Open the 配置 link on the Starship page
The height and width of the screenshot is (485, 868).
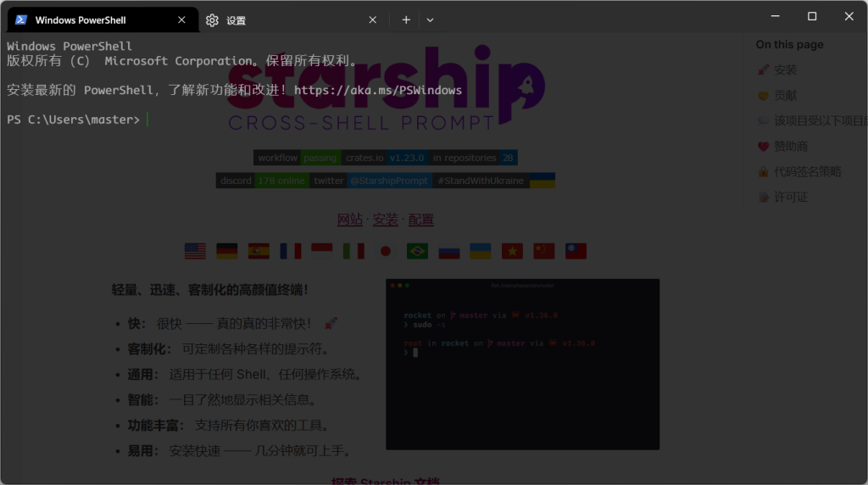420,220
